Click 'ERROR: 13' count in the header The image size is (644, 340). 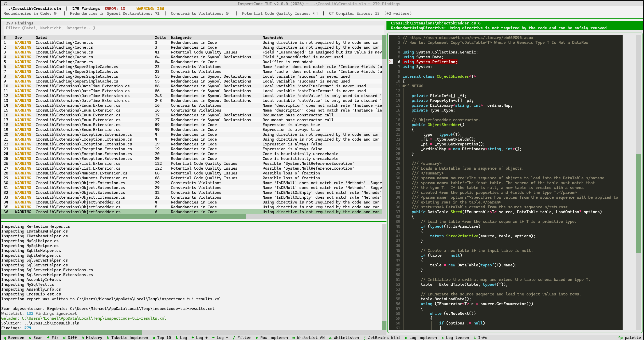(x=115, y=9)
